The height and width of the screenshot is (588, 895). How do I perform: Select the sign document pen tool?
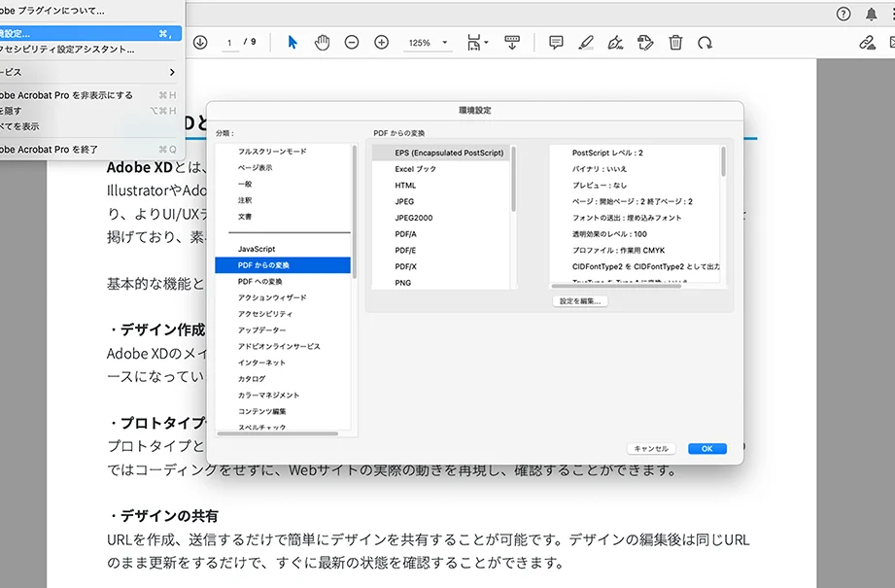tap(615, 42)
